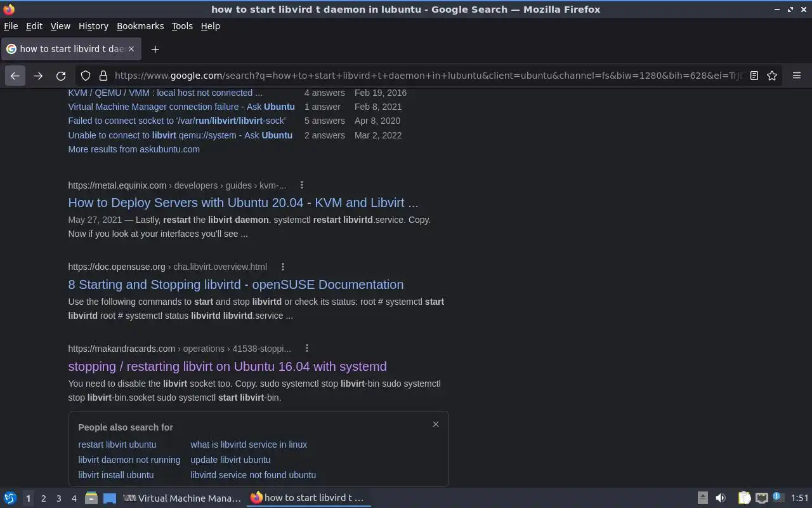
Task: Open '8 Starting and Stopping libvirtd' result
Action: [236, 284]
